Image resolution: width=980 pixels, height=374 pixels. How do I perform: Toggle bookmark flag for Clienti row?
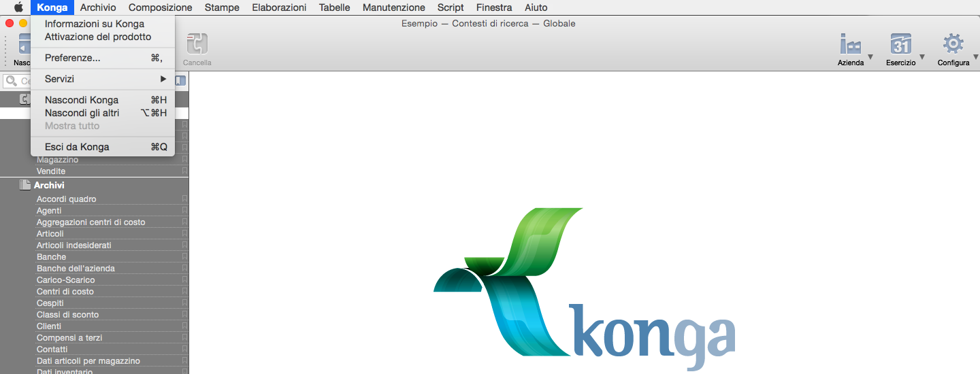pos(184,326)
